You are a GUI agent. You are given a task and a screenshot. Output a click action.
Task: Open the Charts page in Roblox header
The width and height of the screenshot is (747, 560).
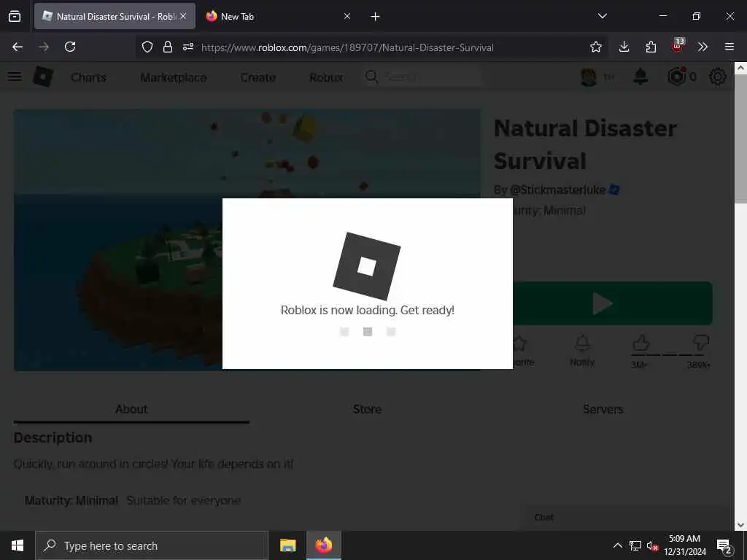(x=88, y=77)
